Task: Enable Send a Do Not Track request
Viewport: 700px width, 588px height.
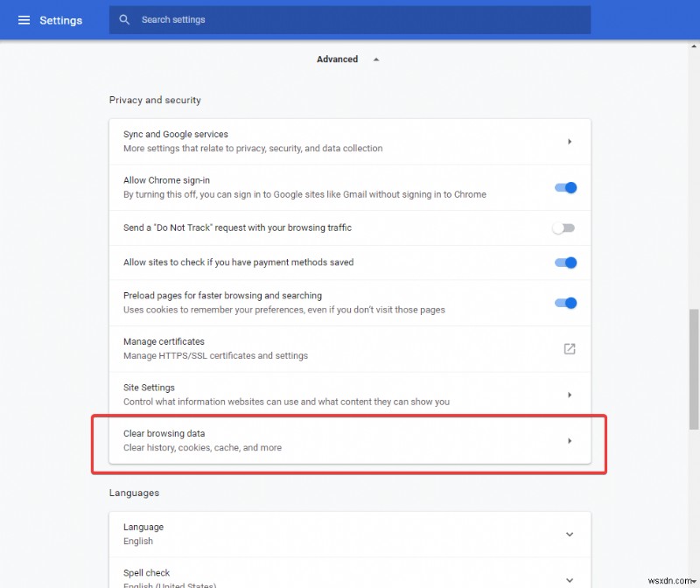Action: (x=564, y=227)
